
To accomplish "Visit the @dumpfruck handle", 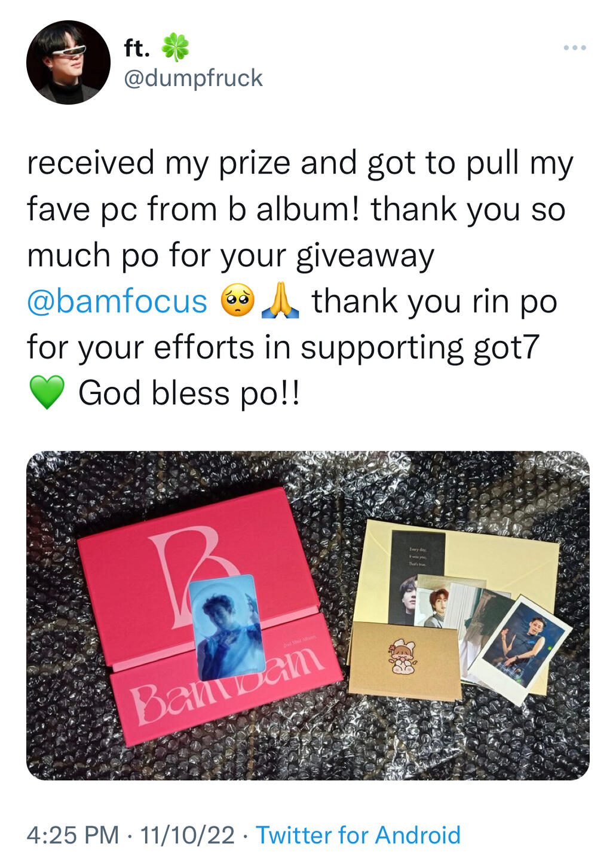I will point(193,78).
